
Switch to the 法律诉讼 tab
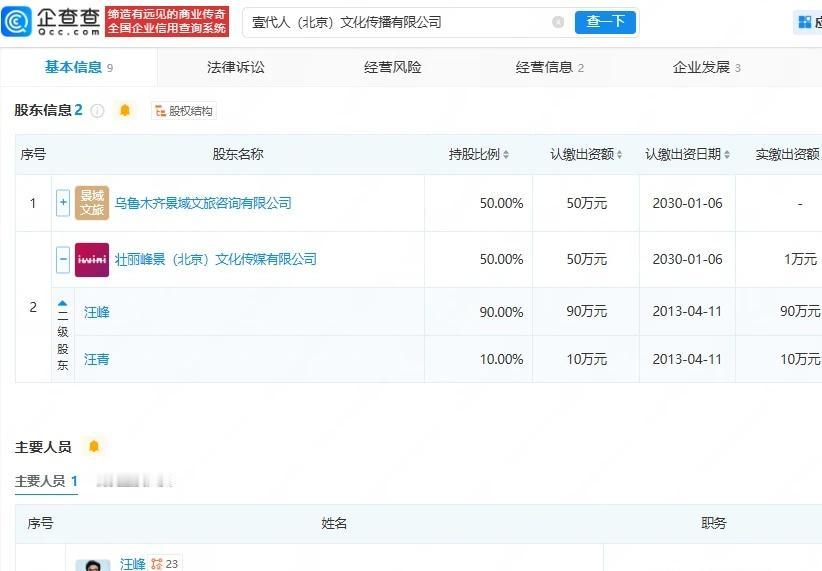(x=235, y=67)
